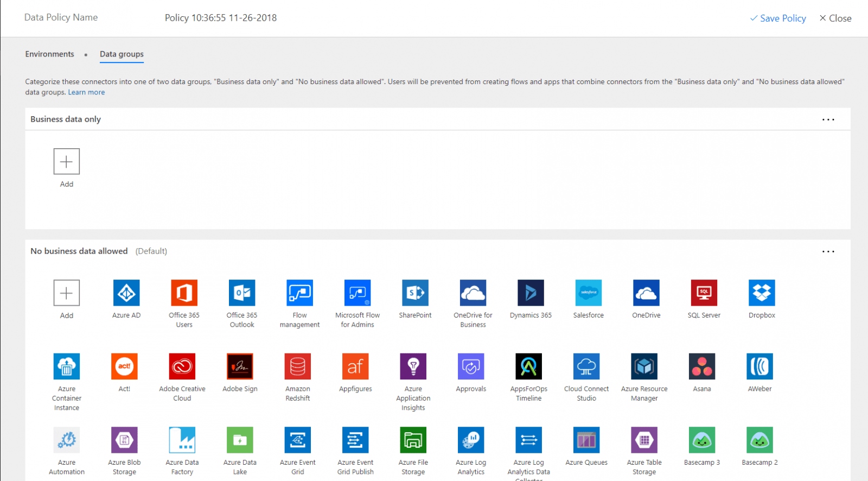The width and height of the screenshot is (868, 481).
Task: Choose the Adobe Creative Cloud connector
Action: pos(182,366)
